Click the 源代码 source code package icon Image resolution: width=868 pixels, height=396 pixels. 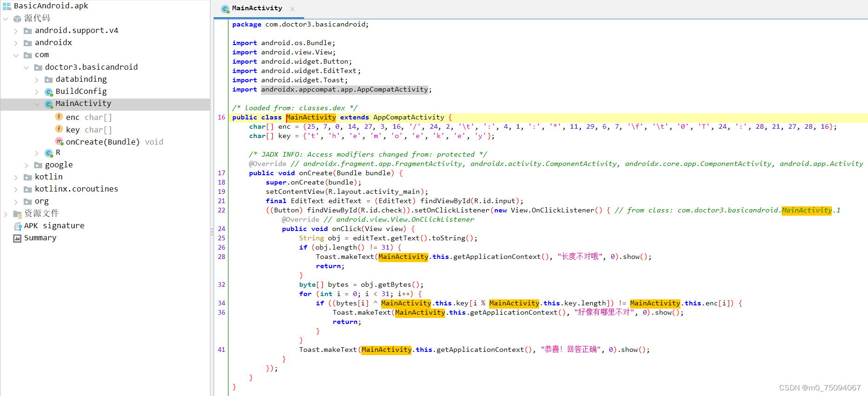coord(17,19)
